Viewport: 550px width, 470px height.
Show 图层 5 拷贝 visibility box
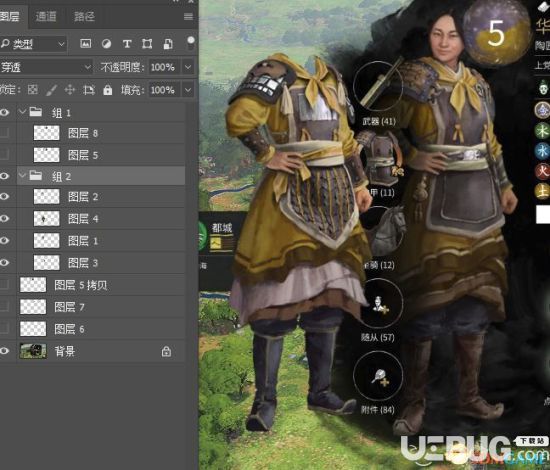[5, 285]
